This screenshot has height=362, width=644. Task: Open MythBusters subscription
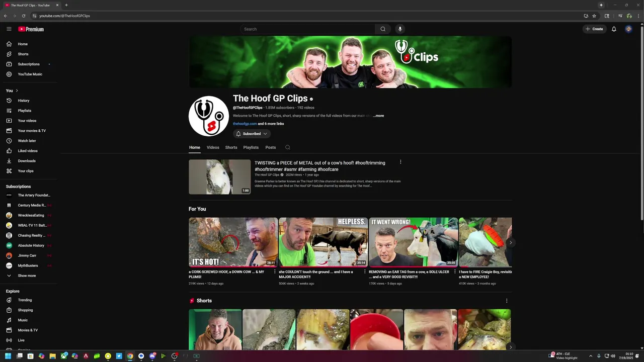click(28, 265)
